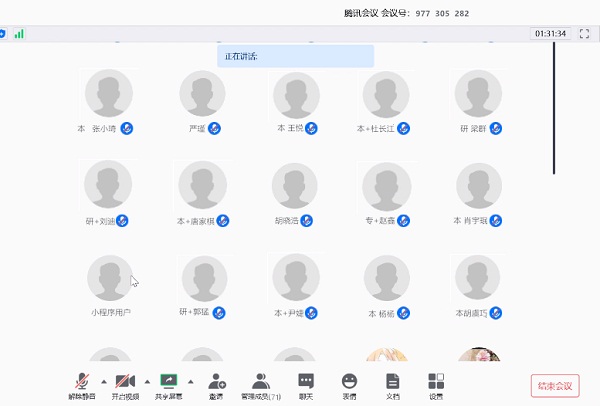Screen dimensions: 600x406
Task: Open the 文档 documents icon
Action: [x=393, y=381]
